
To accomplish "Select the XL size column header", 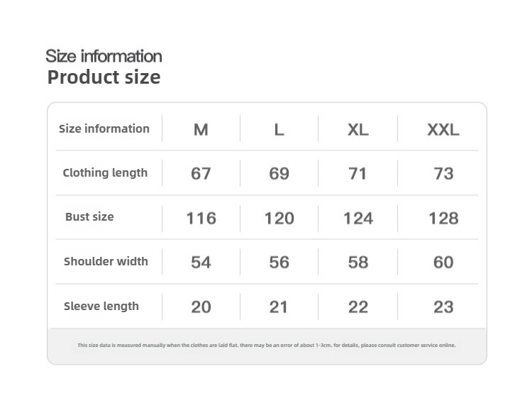I will [x=358, y=130].
